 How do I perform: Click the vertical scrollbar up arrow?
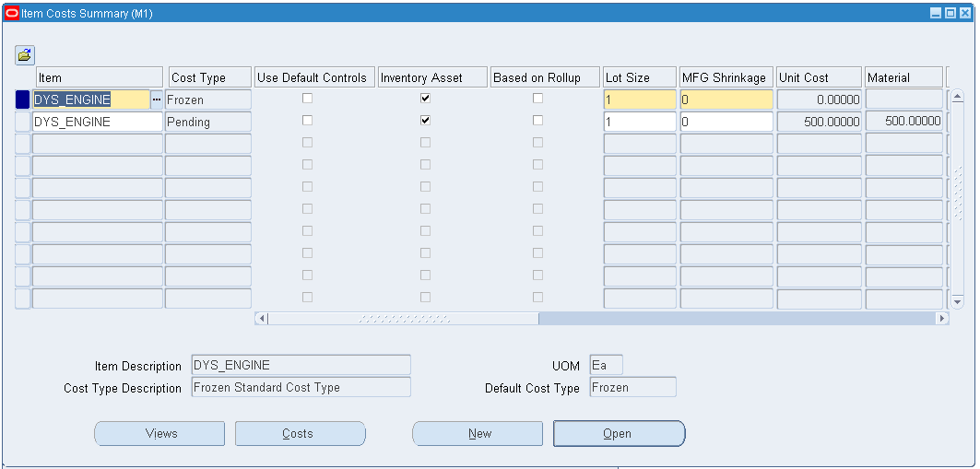958,98
